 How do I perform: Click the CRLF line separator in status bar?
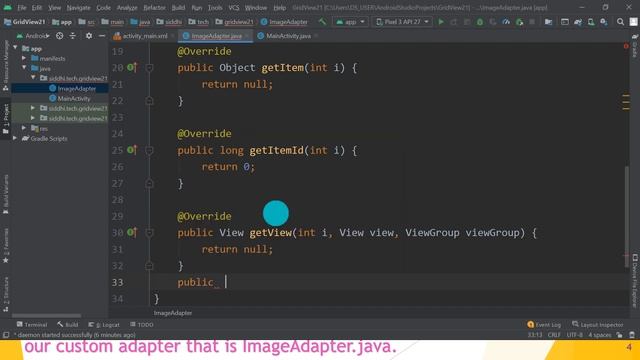(x=554, y=335)
